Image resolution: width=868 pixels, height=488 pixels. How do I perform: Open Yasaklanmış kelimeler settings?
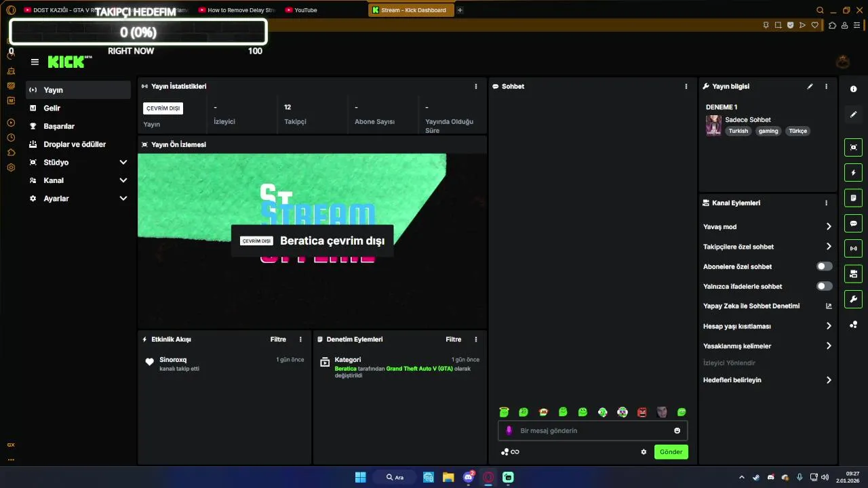[x=768, y=346]
